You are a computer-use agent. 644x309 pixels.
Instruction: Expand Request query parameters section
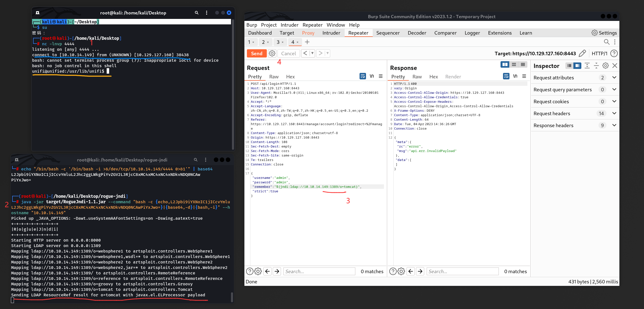tap(575, 90)
